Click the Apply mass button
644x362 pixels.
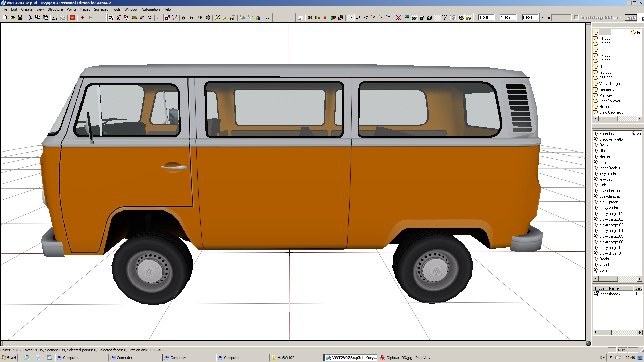point(631,18)
